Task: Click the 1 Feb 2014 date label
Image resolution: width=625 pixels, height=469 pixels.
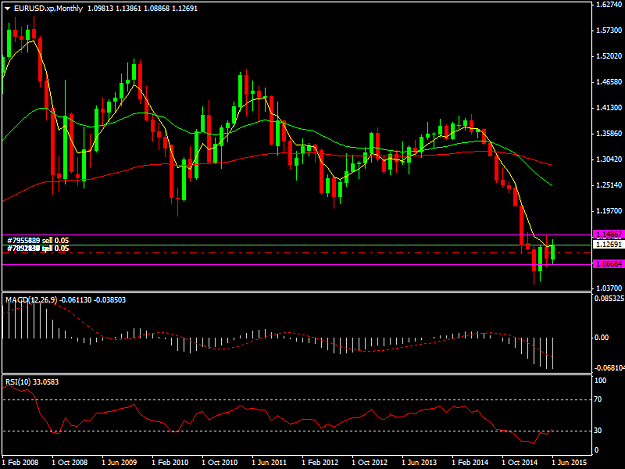Action: click(470, 462)
